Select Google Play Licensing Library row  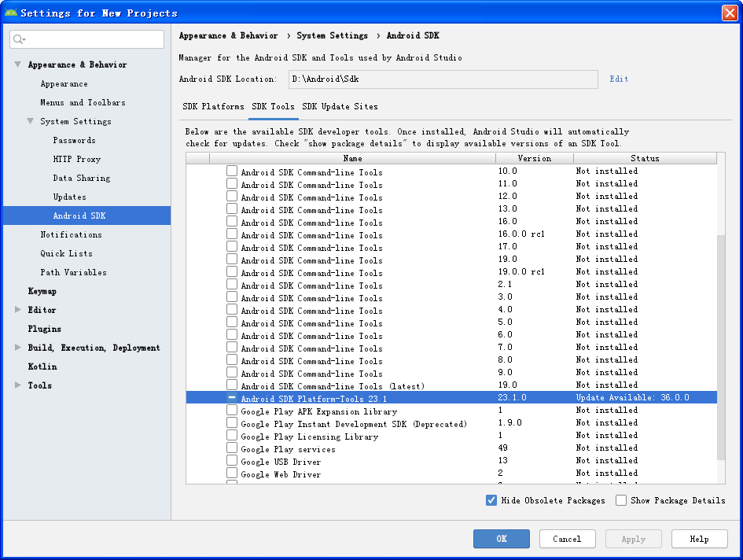point(451,435)
